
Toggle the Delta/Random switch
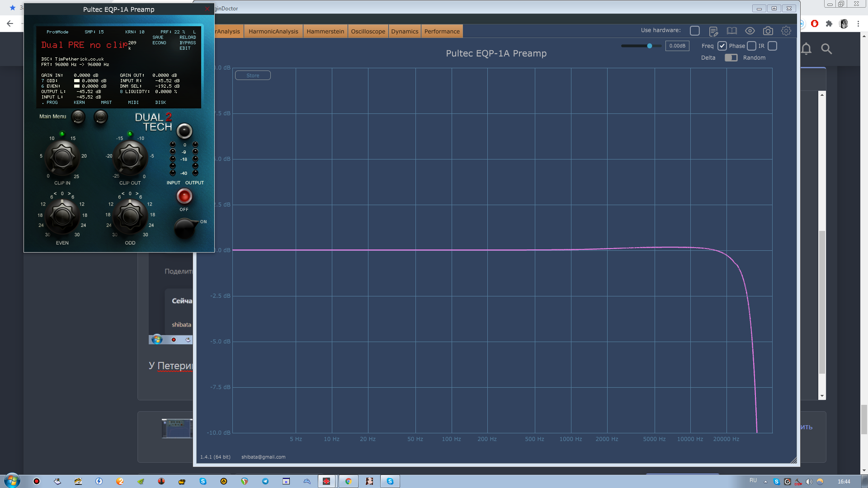click(731, 58)
